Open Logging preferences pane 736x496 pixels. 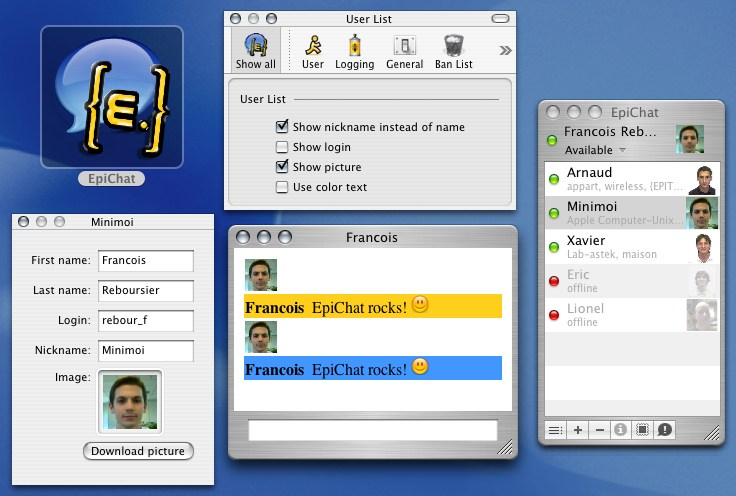tap(355, 52)
